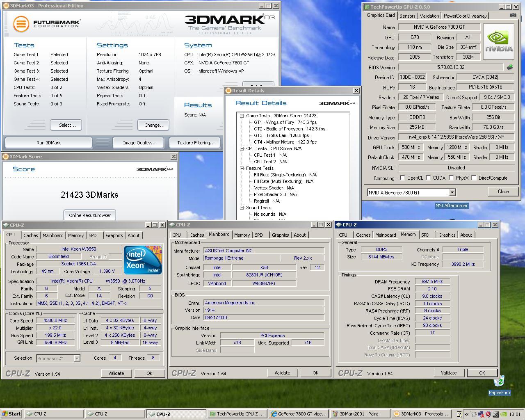Click the Online ResultBrowser button
Viewport: 525px width, 420px height.
pyautogui.click(x=90, y=215)
